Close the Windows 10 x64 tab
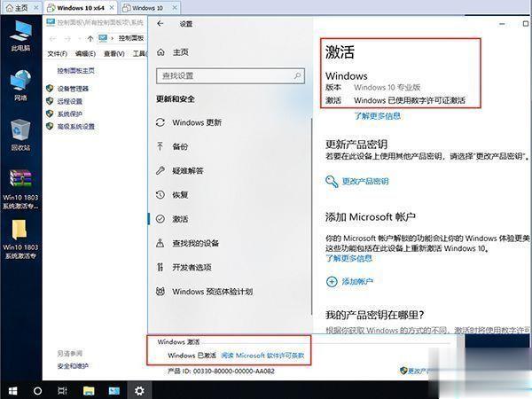Screen dimensions: 532x399 tap(112, 7)
